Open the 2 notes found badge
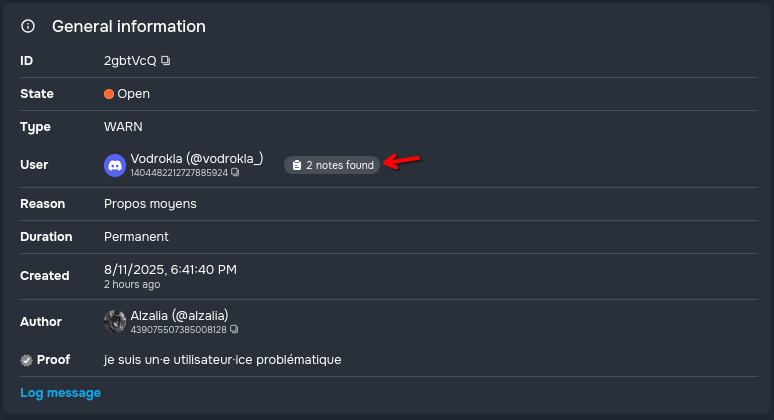Screen dimensions: 774x420 point(332,165)
